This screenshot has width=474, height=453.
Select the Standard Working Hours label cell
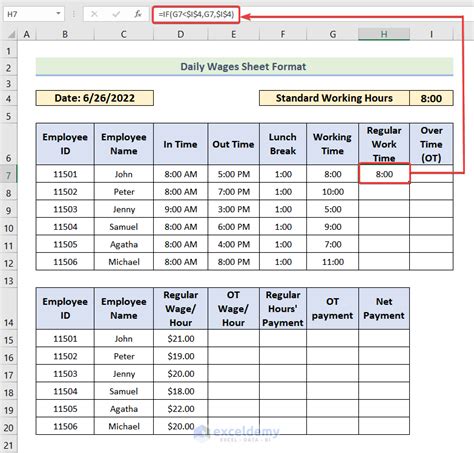334,98
